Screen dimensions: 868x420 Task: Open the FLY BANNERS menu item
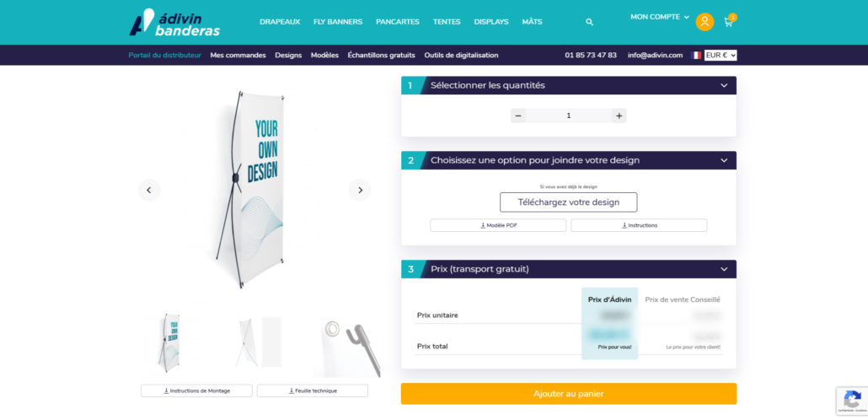(338, 22)
